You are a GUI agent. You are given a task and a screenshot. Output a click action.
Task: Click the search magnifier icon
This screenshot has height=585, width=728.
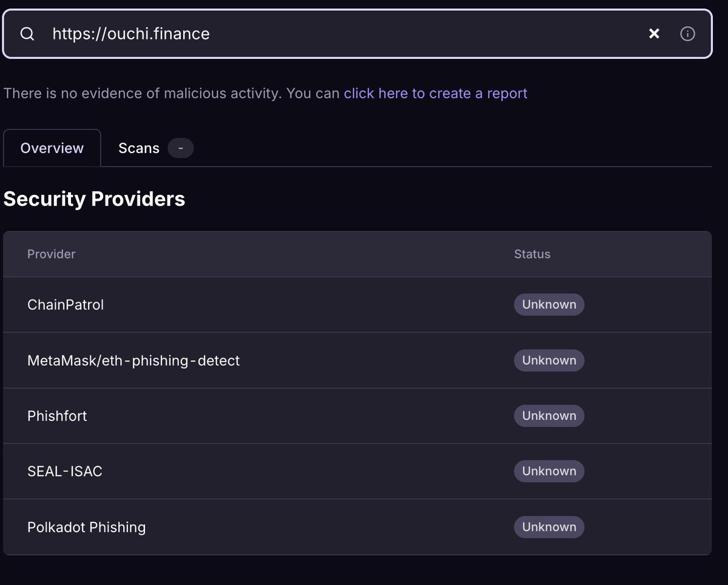pos(27,34)
